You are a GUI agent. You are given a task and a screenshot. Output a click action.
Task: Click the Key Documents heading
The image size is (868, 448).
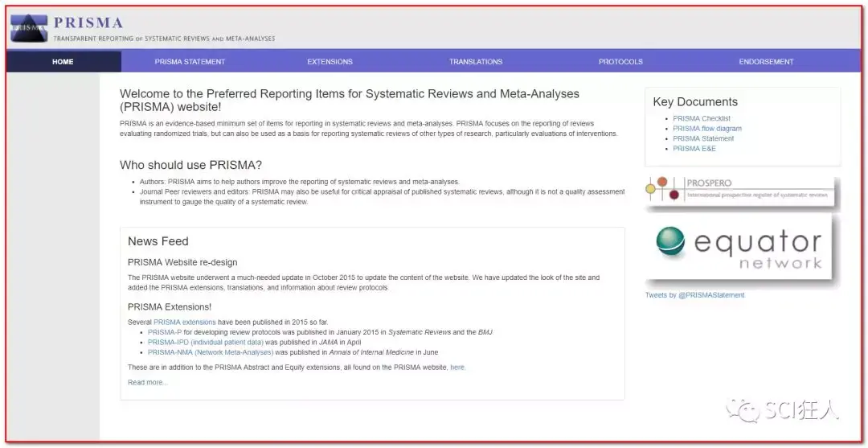[x=695, y=102]
